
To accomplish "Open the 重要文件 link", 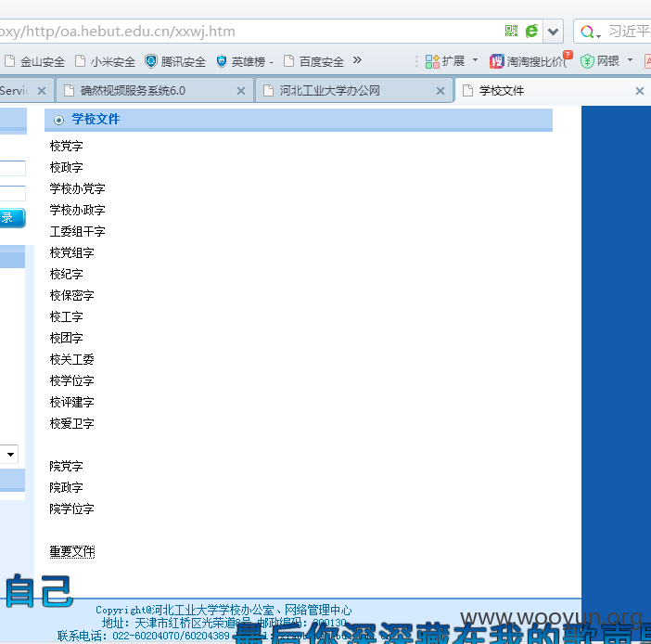I will coord(71,552).
